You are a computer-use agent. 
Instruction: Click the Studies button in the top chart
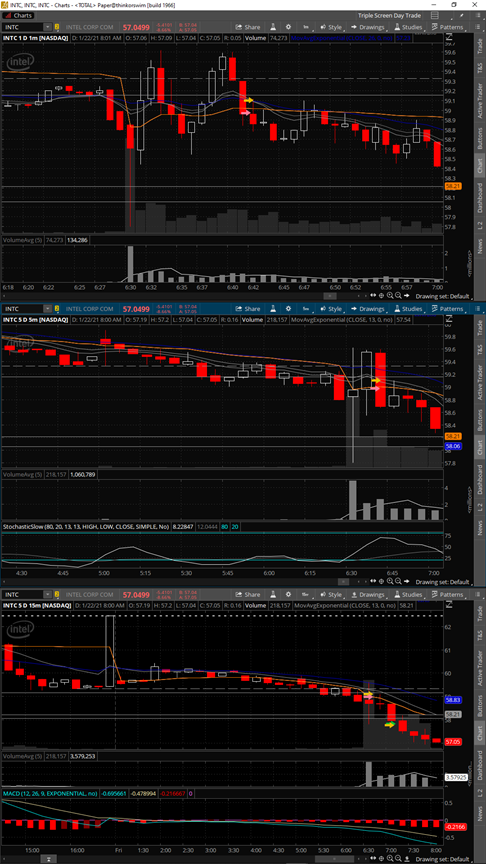click(x=407, y=27)
